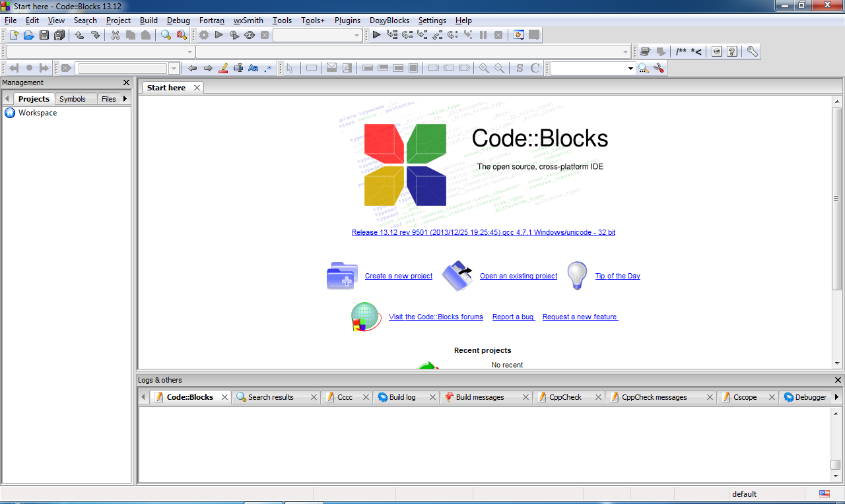Toggle highlight occurrences marker icon
This screenshot has height=504, width=845.
tap(223, 68)
